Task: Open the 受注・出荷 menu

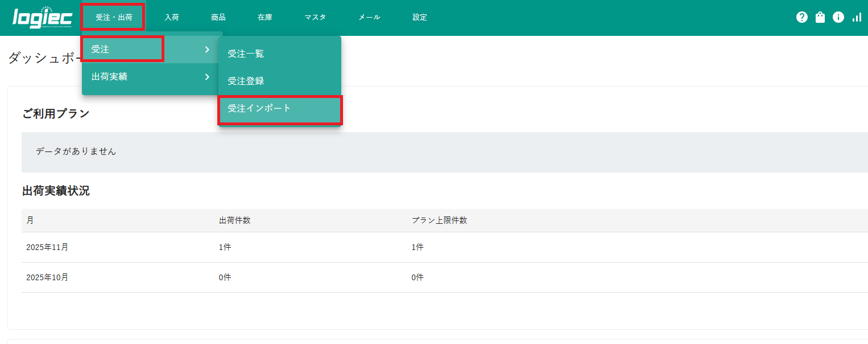Action: [x=114, y=17]
